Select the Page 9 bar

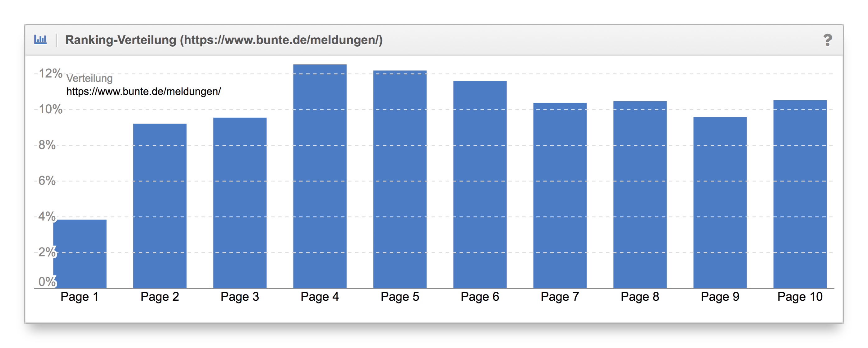point(720,202)
